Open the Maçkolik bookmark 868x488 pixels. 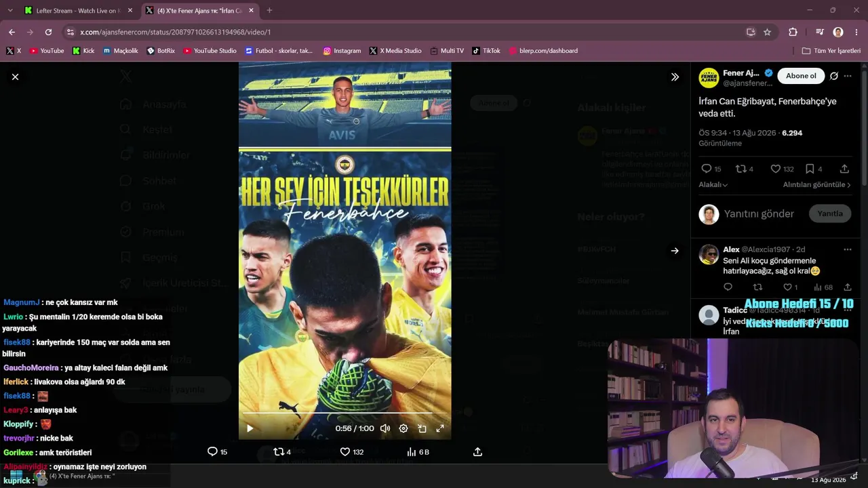click(x=120, y=51)
